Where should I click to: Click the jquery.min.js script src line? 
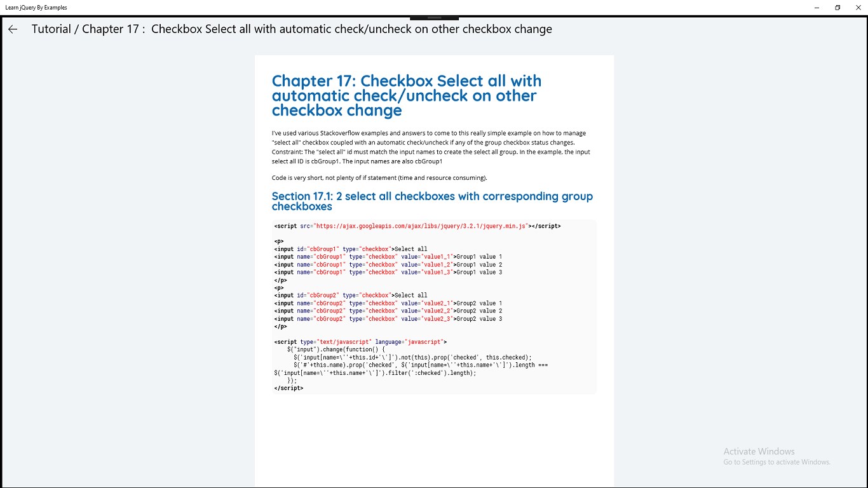417,226
